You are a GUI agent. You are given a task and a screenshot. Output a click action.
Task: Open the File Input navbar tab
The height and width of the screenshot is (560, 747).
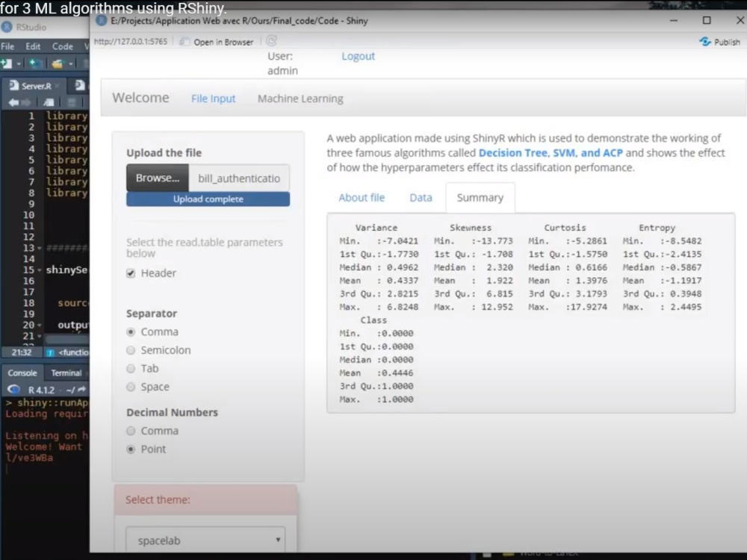213,99
